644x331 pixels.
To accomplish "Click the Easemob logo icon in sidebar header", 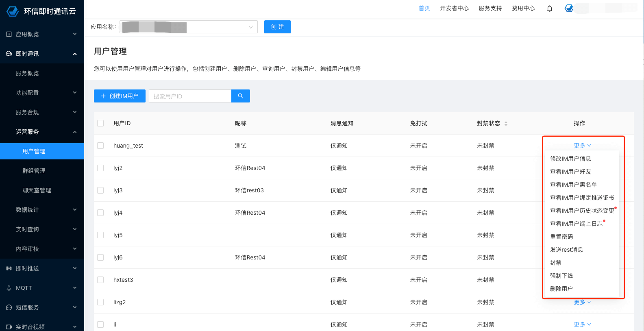I will [x=13, y=11].
